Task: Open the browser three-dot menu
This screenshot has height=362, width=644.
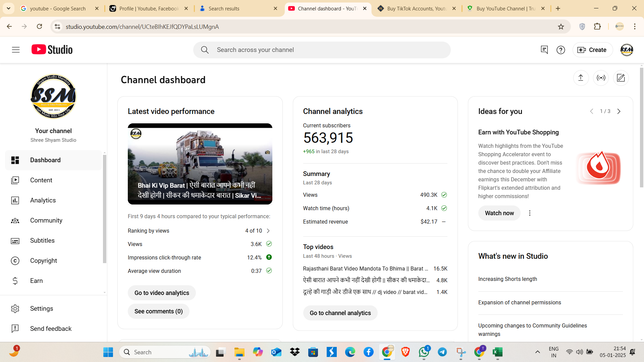Action: [x=635, y=26]
